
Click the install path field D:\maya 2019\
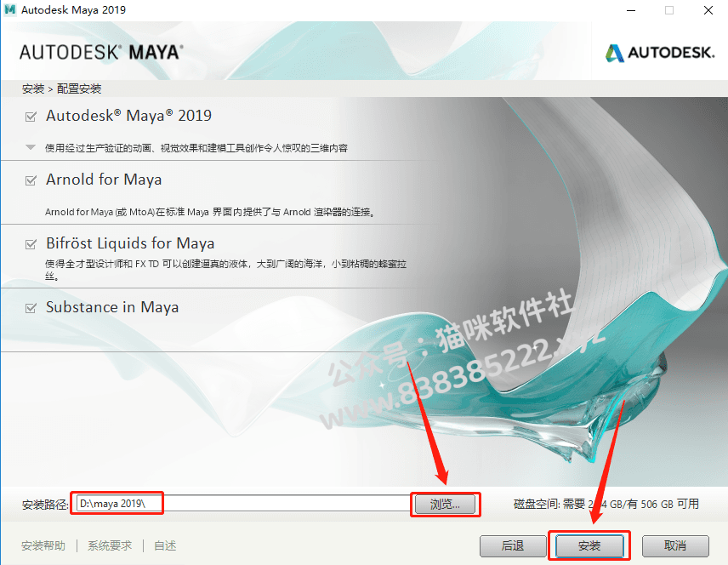243,504
